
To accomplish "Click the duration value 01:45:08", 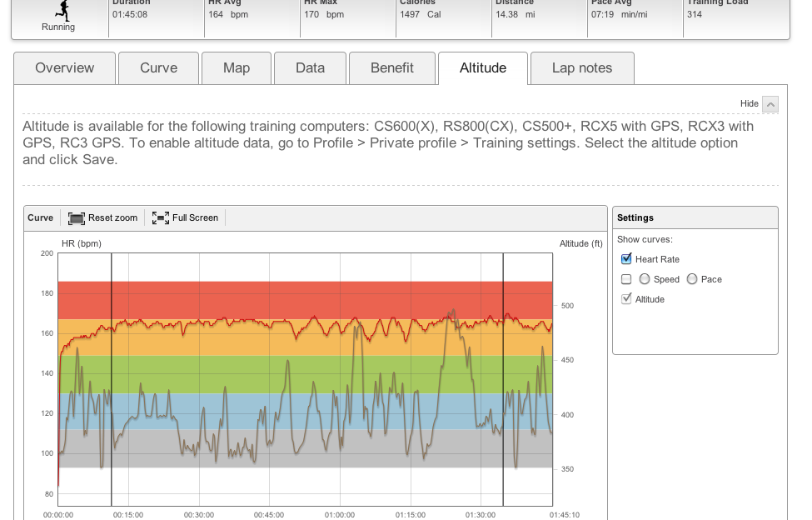I will [x=130, y=14].
